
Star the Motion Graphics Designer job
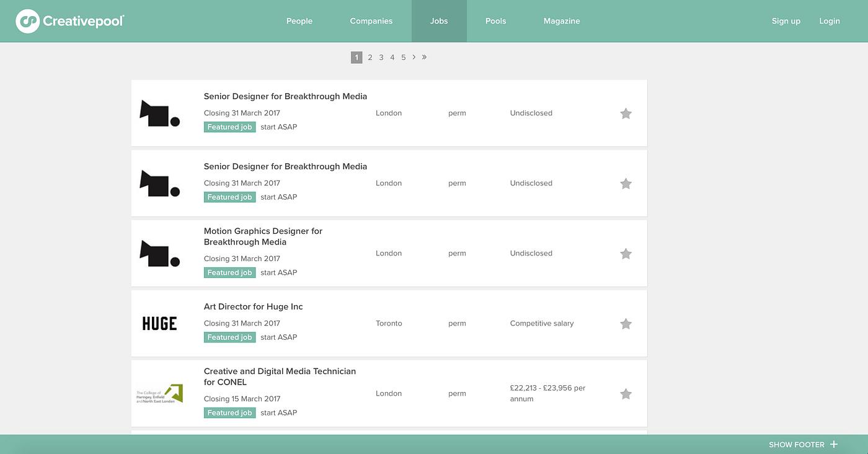tap(626, 254)
